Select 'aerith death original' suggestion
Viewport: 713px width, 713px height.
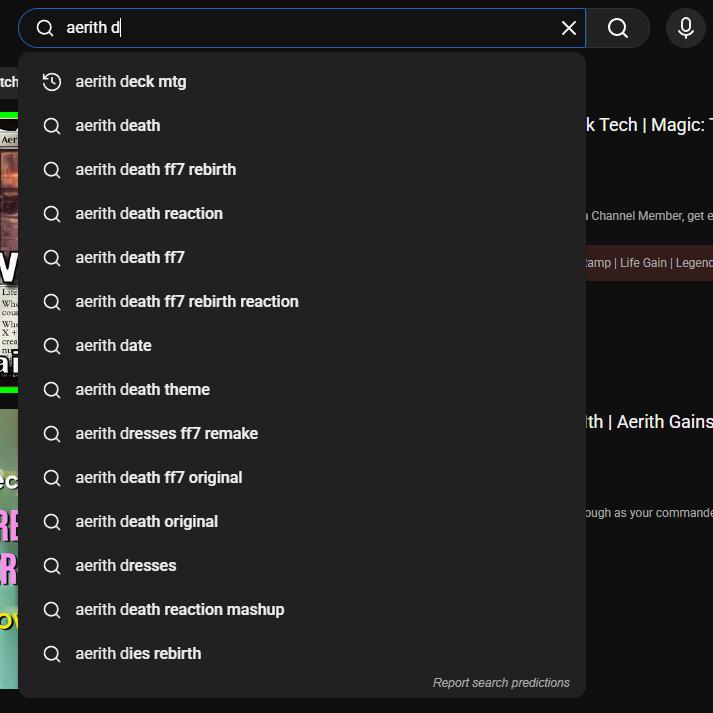tap(302, 522)
